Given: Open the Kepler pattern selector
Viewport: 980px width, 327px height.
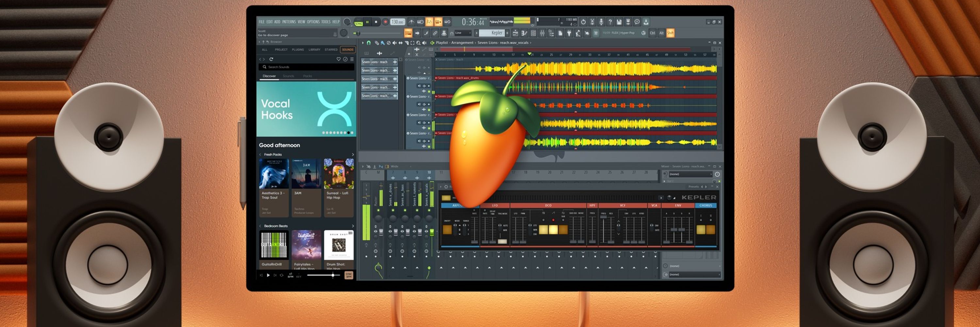Looking at the screenshot, I should coord(492,33).
